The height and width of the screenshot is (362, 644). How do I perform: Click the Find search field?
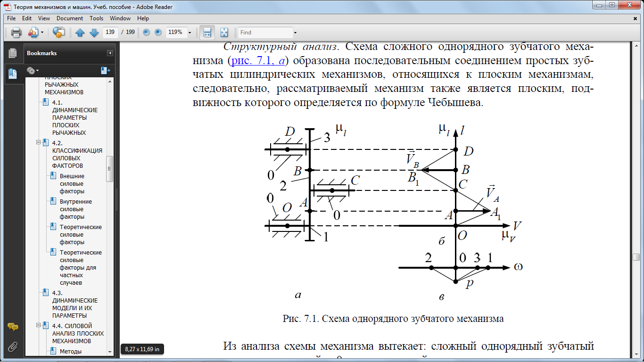[x=265, y=33]
